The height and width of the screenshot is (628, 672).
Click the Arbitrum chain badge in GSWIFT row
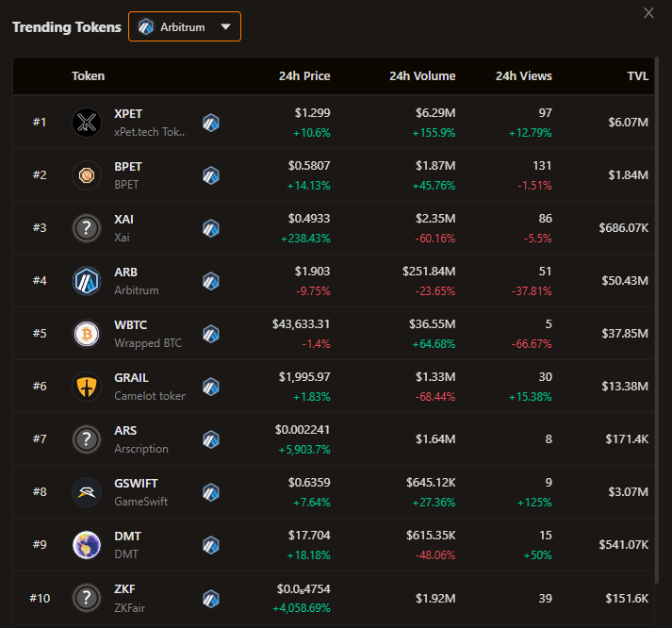click(x=211, y=492)
